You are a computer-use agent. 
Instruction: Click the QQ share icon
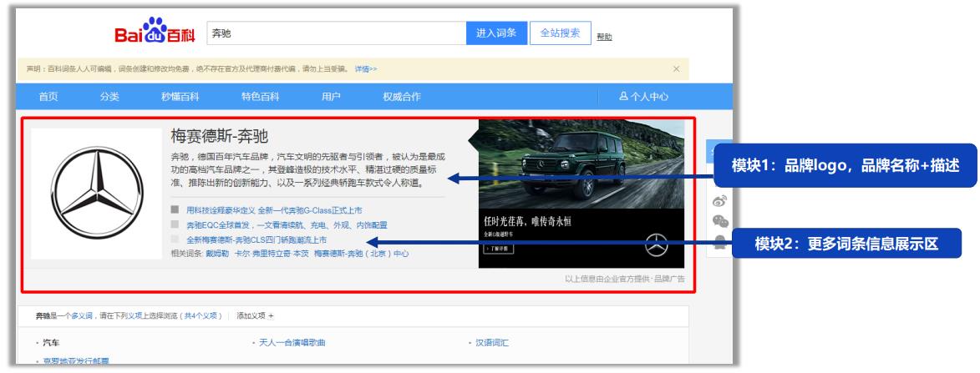pos(720,242)
